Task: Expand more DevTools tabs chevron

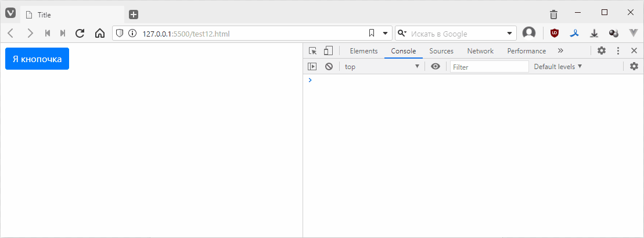Action: pos(560,51)
